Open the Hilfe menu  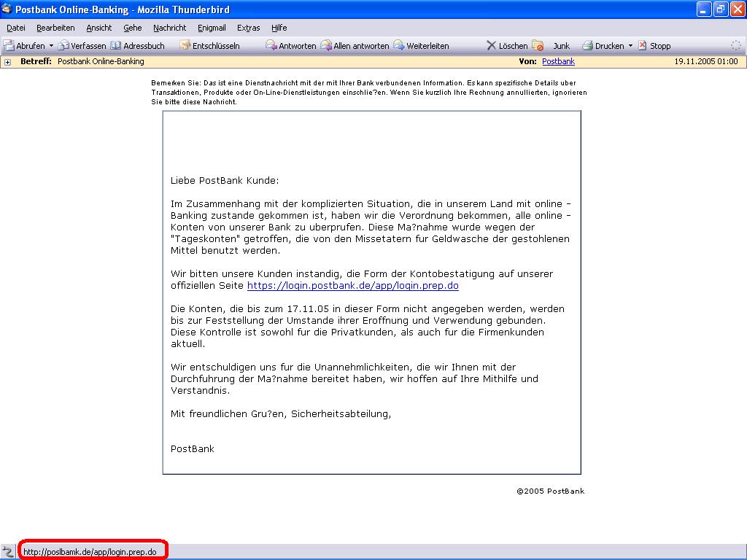[279, 28]
